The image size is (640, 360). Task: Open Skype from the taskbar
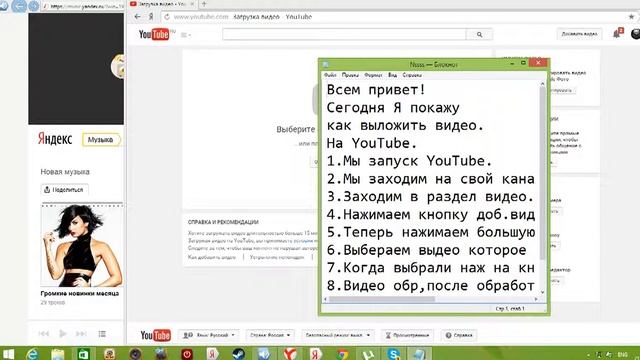[x=394, y=354]
